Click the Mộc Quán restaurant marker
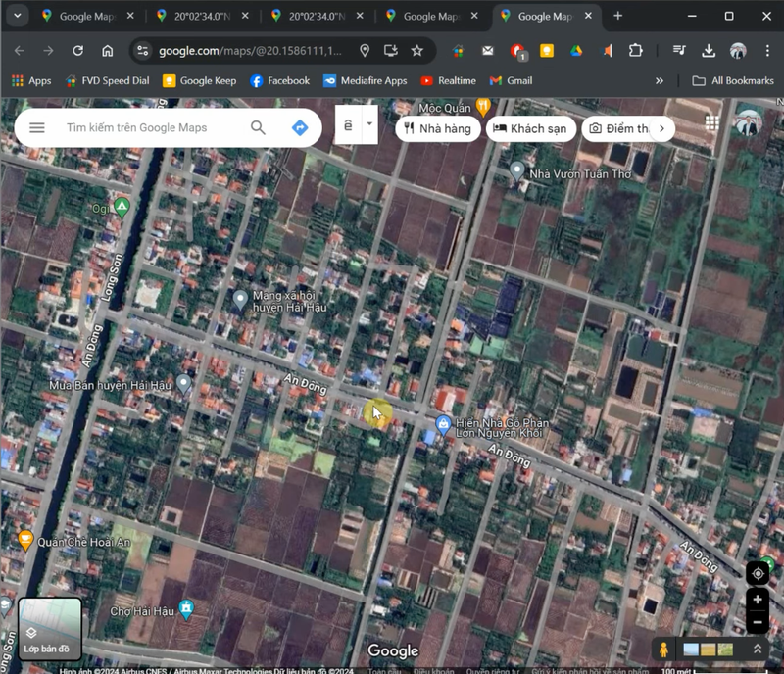784x674 pixels. [x=482, y=106]
